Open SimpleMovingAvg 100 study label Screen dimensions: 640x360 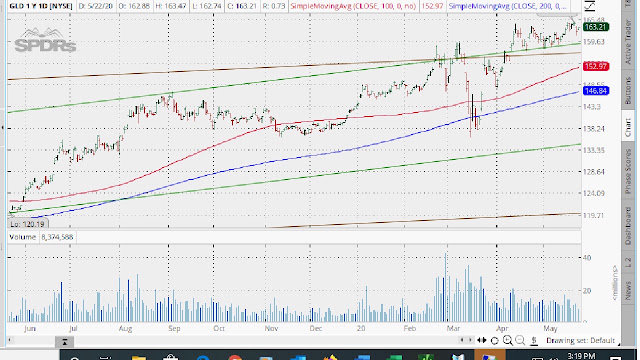(353, 6)
